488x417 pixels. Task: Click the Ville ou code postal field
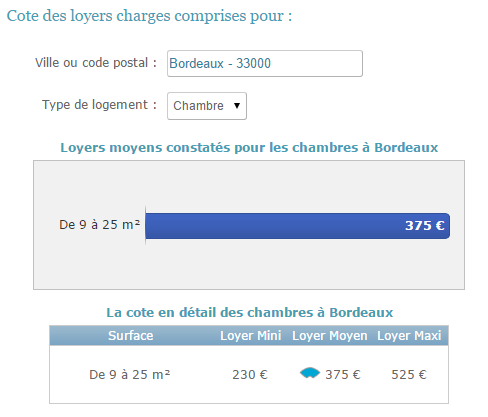tap(265, 63)
